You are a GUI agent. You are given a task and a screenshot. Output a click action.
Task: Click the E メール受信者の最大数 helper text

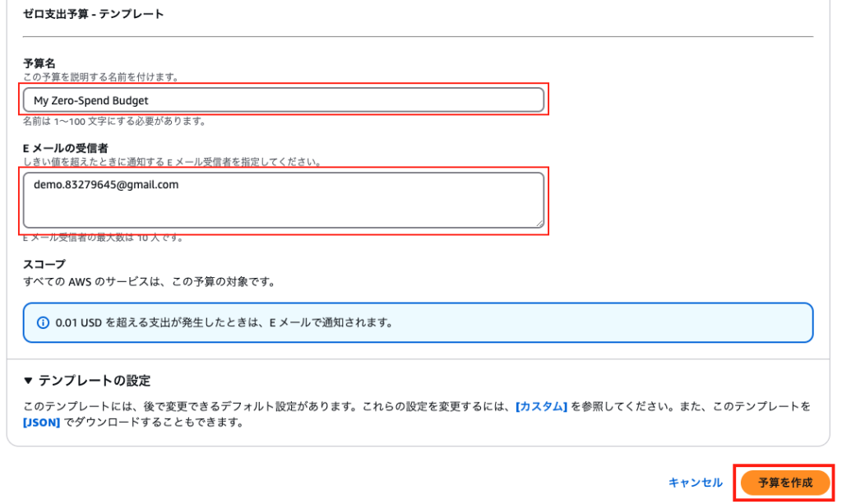[x=103, y=238]
